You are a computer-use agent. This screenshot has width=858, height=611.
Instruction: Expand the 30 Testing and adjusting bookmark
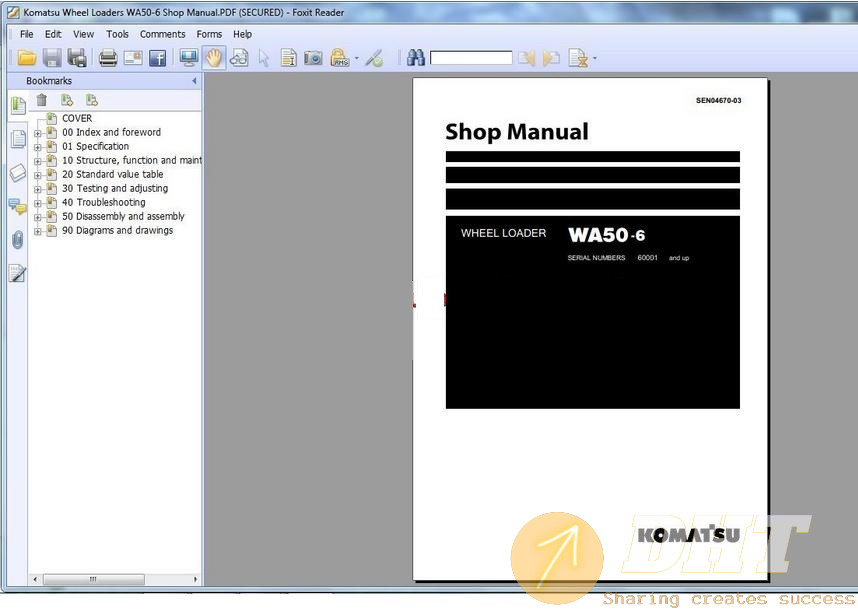(38, 189)
